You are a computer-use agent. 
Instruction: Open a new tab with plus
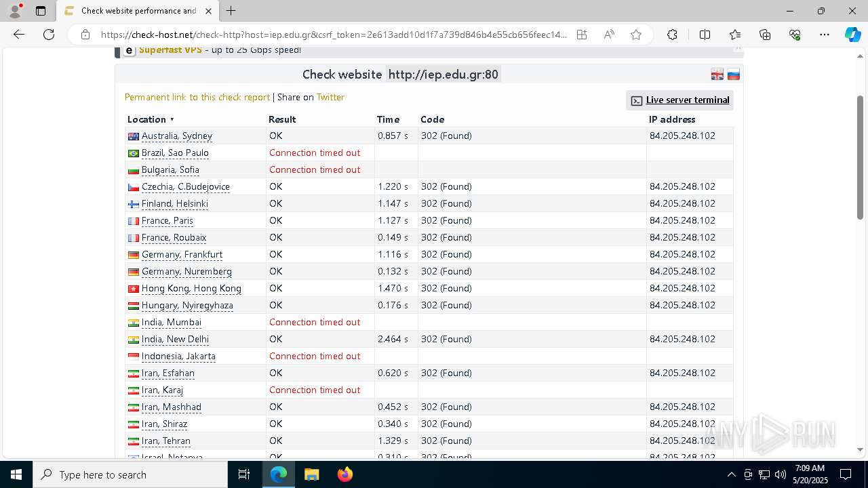[x=231, y=11]
